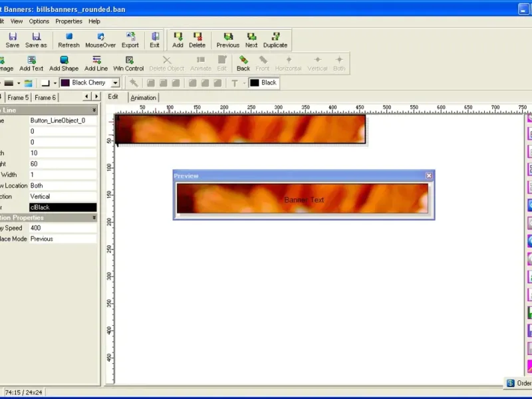Viewport: 532px width, 399px height.
Task: Click the Black text color swatch
Action: (x=255, y=82)
